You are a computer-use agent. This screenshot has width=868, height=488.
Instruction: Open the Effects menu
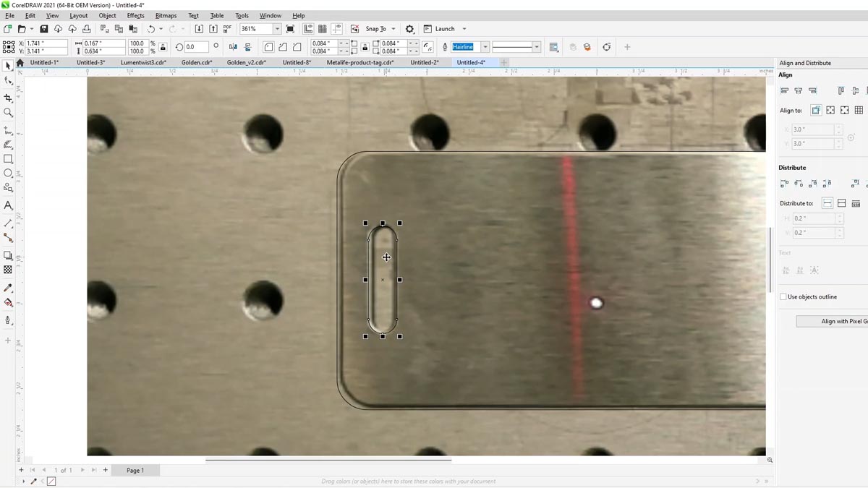click(135, 15)
